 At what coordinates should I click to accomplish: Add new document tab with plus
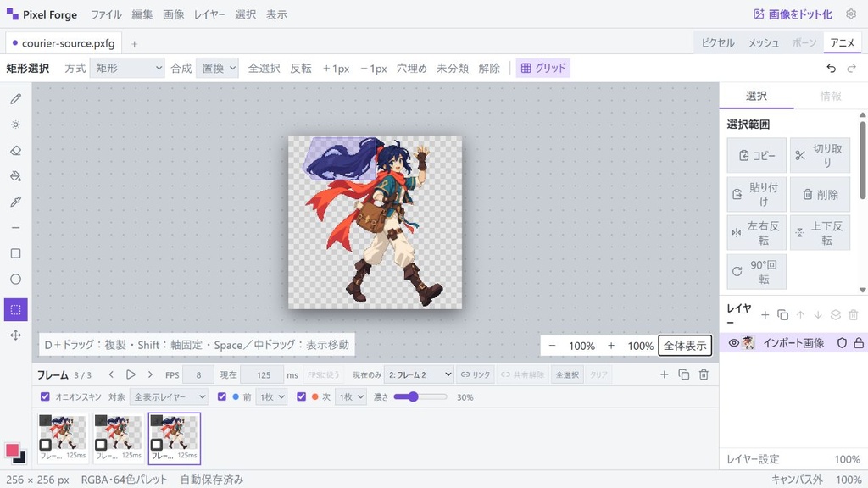point(134,44)
